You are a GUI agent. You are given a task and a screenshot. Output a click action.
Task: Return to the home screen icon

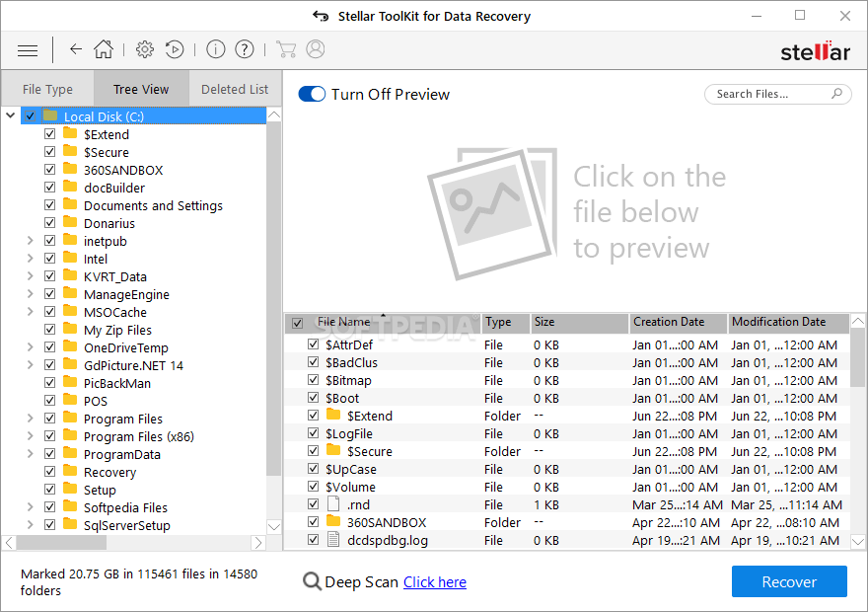click(104, 49)
